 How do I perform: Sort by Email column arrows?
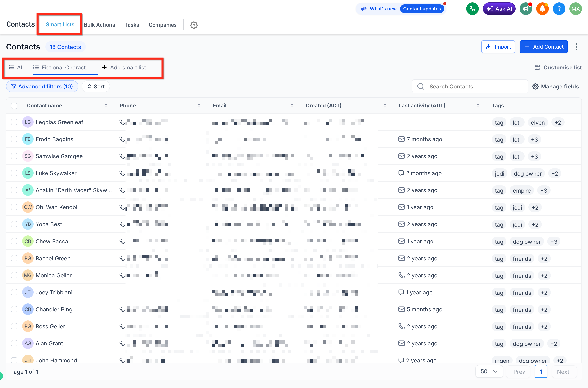292,106
